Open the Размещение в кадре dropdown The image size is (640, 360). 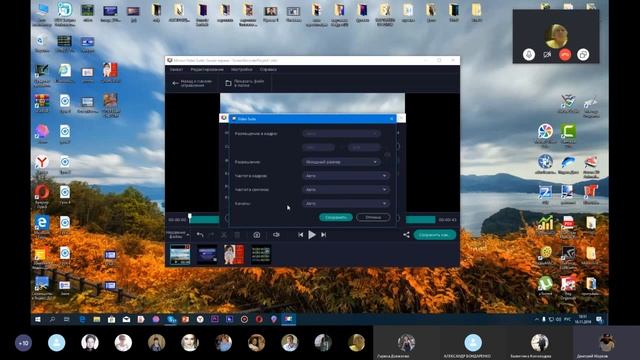coord(341,133)
